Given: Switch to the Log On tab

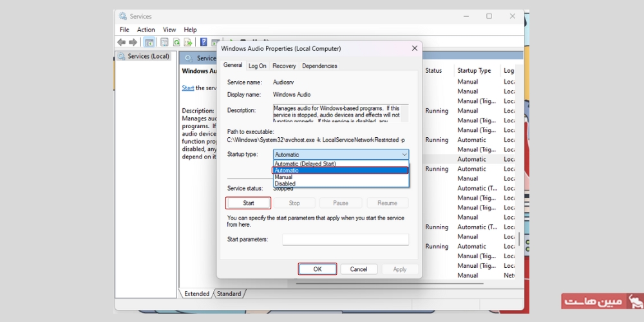Looking at the screenshot, I should click(x=258, y=66).
